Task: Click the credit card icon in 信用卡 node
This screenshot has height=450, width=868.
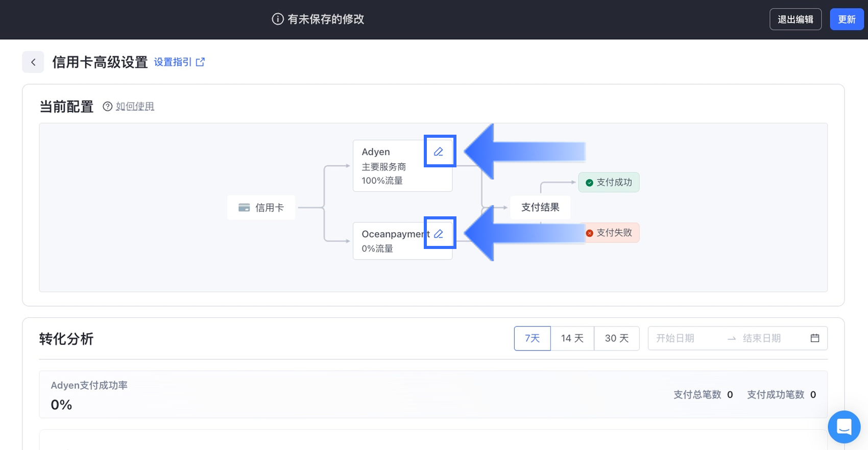Action: pos(244,208)
